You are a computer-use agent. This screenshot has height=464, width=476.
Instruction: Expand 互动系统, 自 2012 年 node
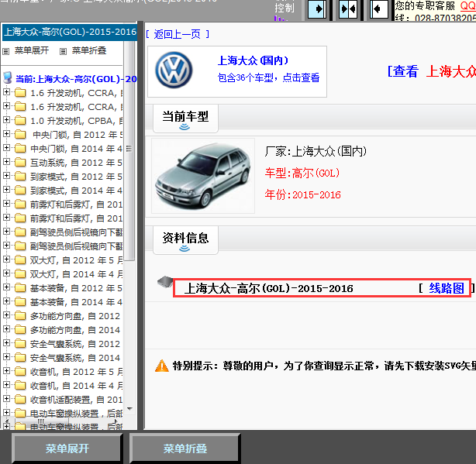(6, 162)
